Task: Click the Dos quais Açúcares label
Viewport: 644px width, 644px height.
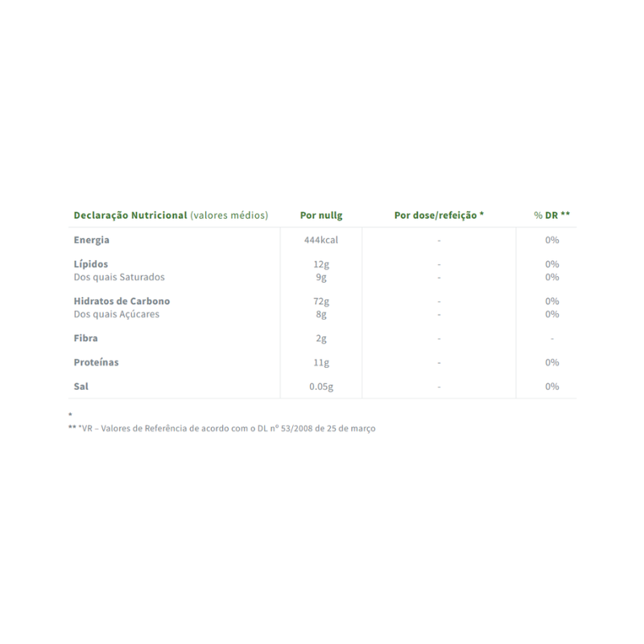Action: (x=117, y=314)
